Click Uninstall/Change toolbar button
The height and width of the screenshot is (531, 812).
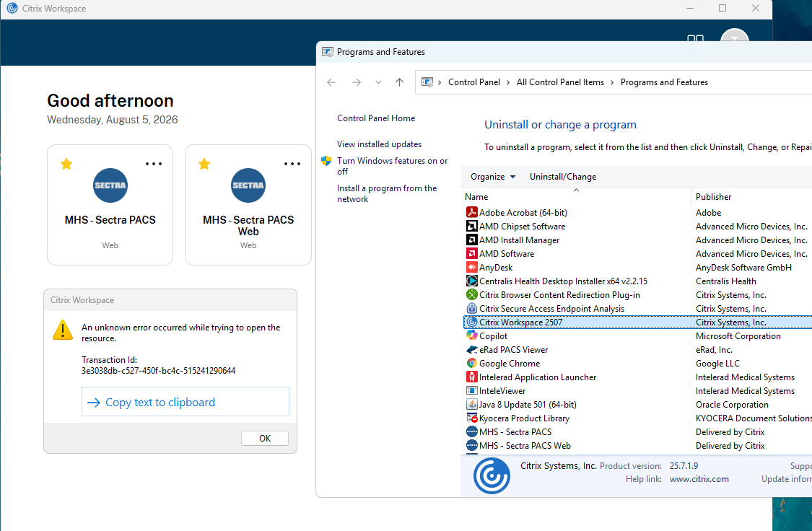click(563, 177)
